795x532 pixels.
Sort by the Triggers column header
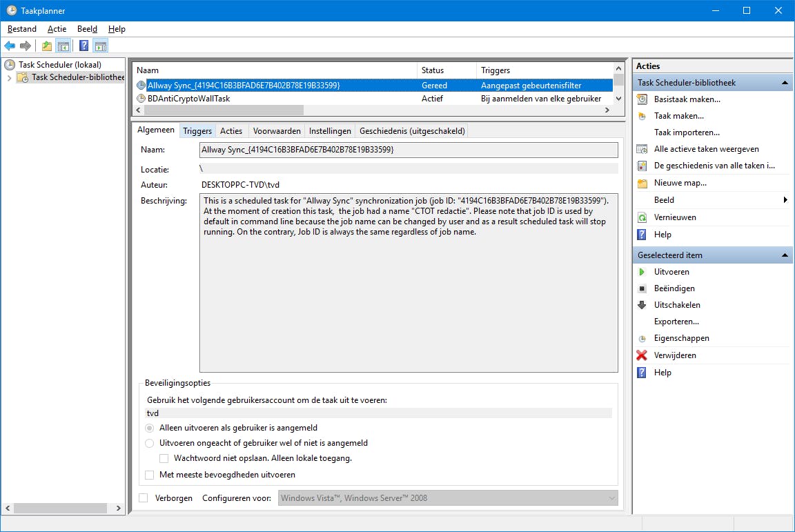coord(544,70)
